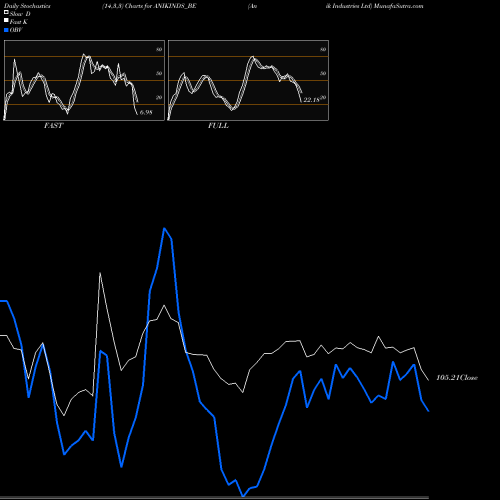
Task: Open the FAST stochastic chart panel
Action: pyautogui.click(x=84, y=80)
